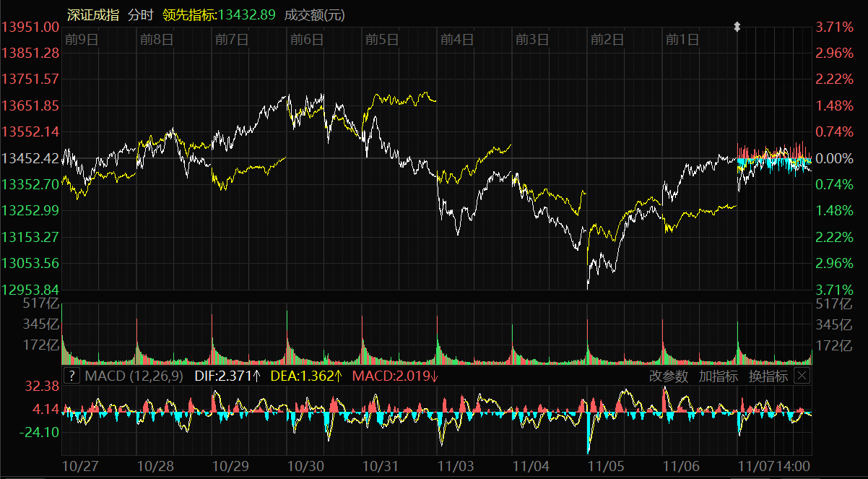The width and height of the screenshot is (868, 479).
Task: Click 加指标 to add an indicator
Action: [x=718, y=376]
